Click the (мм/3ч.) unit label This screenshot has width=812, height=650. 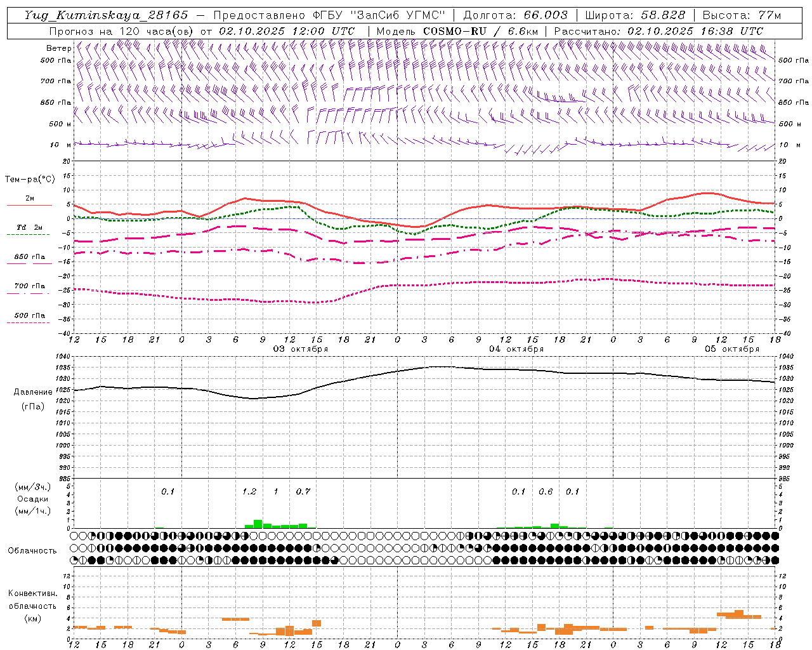click(x=32, y=487)
